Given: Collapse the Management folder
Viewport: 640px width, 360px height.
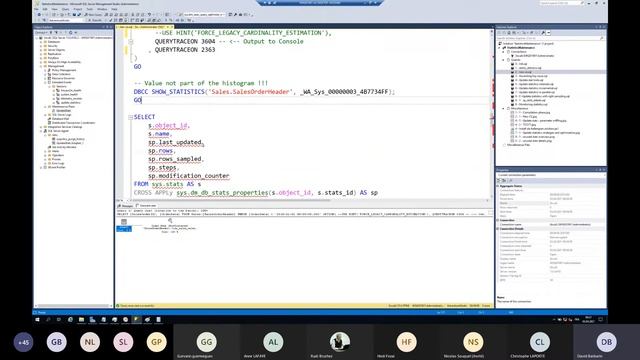Looking at the screenshot, I should [x=41, y=66].
